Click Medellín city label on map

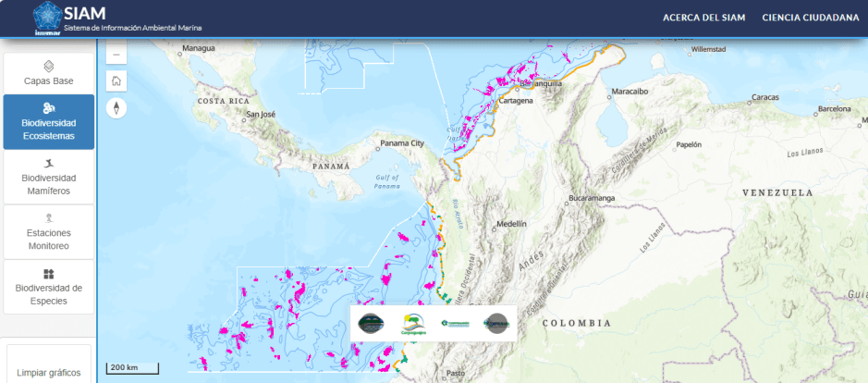(511, 224)
